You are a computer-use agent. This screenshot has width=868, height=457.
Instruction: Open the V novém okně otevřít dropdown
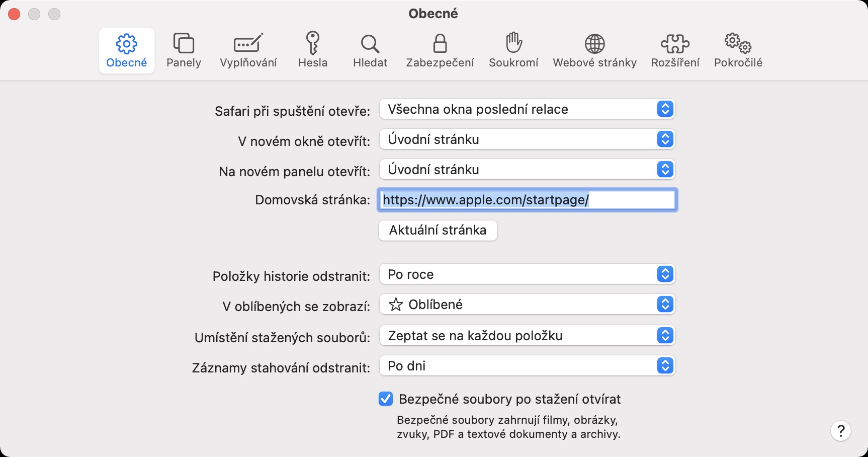(527, 139)
